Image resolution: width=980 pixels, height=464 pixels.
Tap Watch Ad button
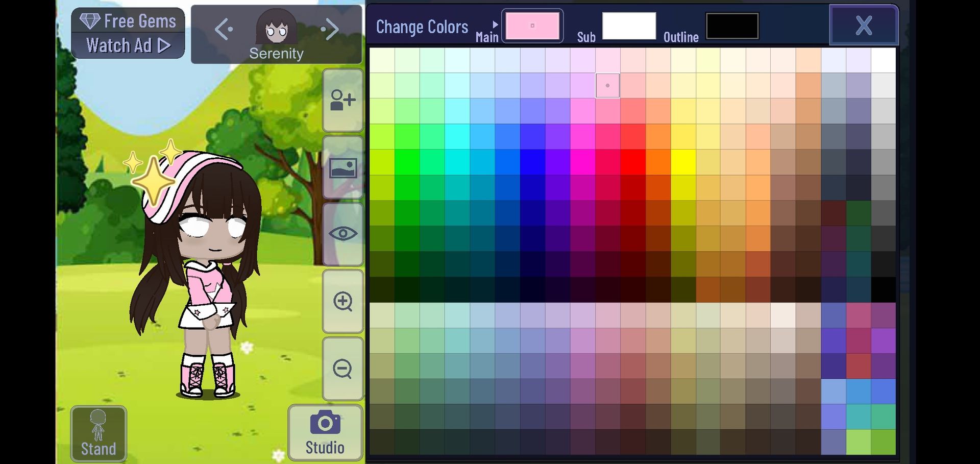(x=128, y=45)
